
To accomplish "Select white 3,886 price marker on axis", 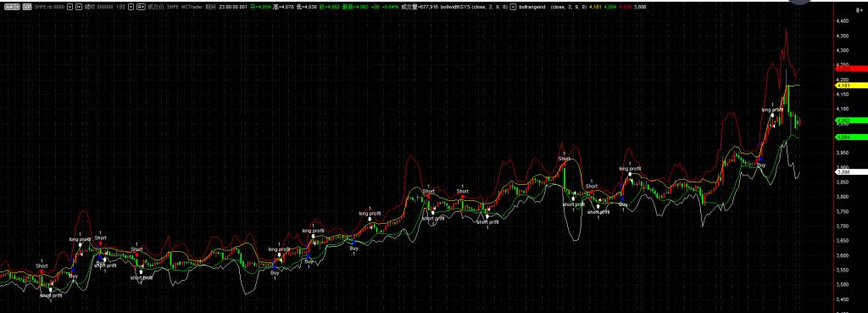I will [x=851, y=171].
